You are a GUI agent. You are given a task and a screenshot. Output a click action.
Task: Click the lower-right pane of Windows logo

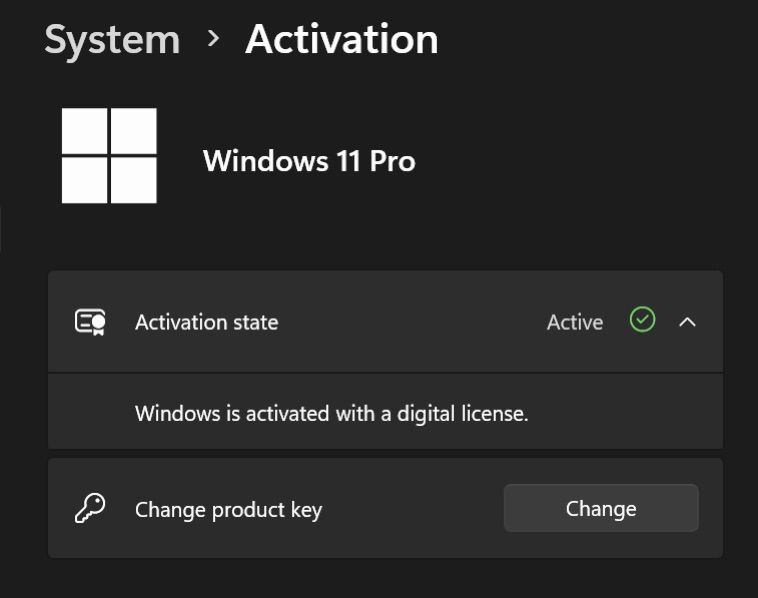[x=133, y=180]
